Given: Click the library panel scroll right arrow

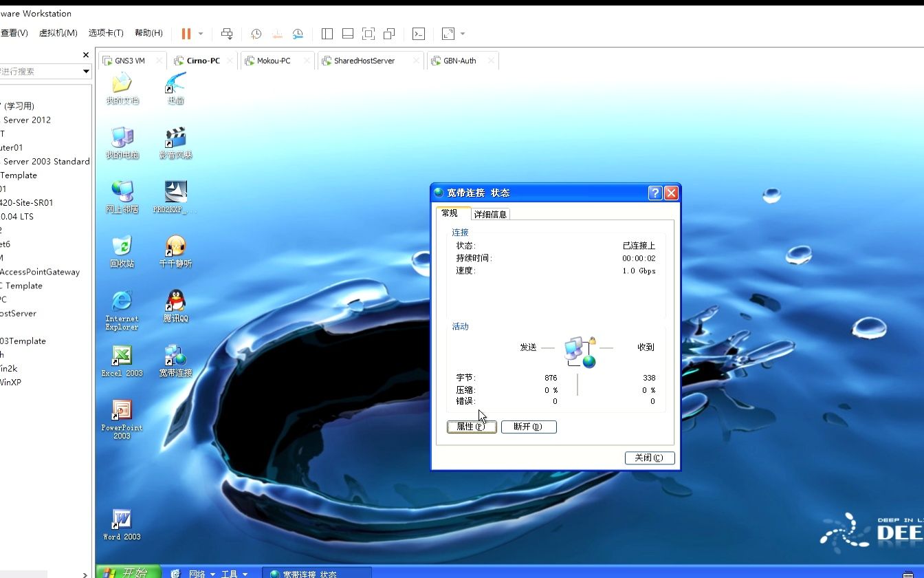Looking at the screenshot, I should (x=85, y=575).
